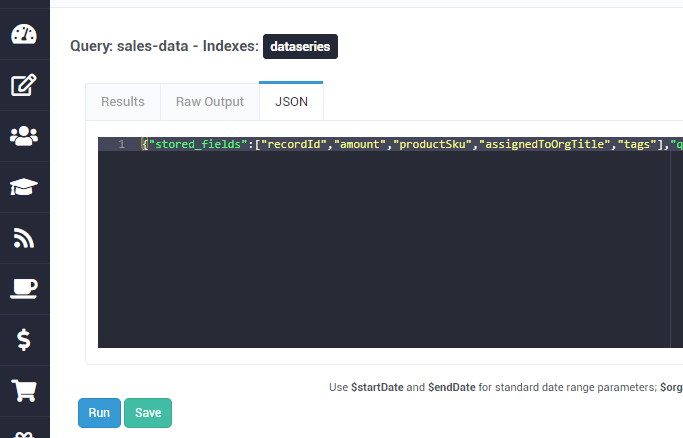Click the dataseries index badge
This screenshot has width=683, height=438.
pos(300,47)
